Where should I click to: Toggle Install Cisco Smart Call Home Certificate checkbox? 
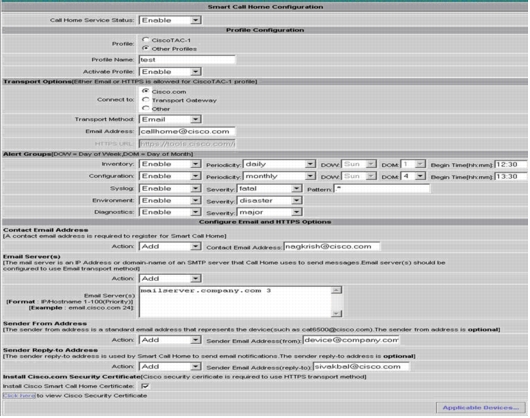(145, 386)
